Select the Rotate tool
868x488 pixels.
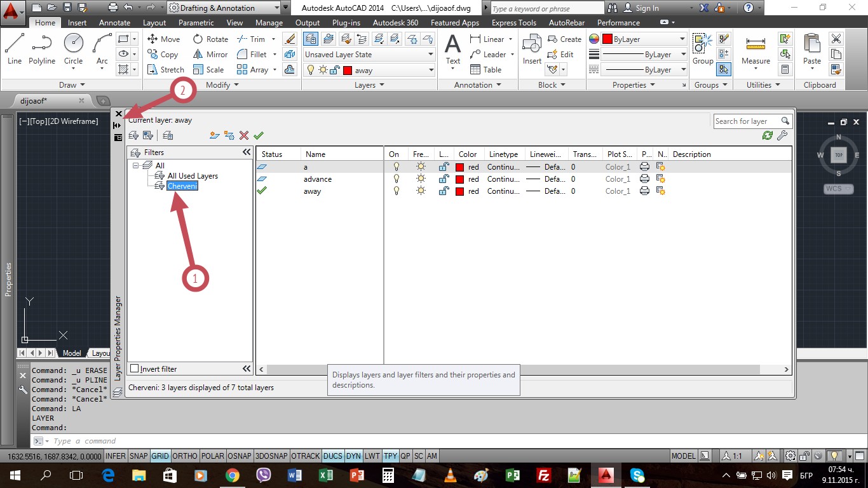(211, 39)
